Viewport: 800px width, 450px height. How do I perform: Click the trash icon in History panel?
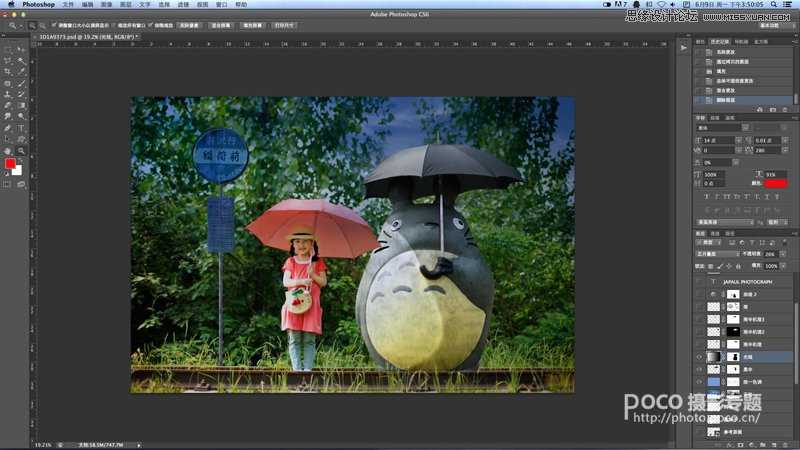coord(785,109)
